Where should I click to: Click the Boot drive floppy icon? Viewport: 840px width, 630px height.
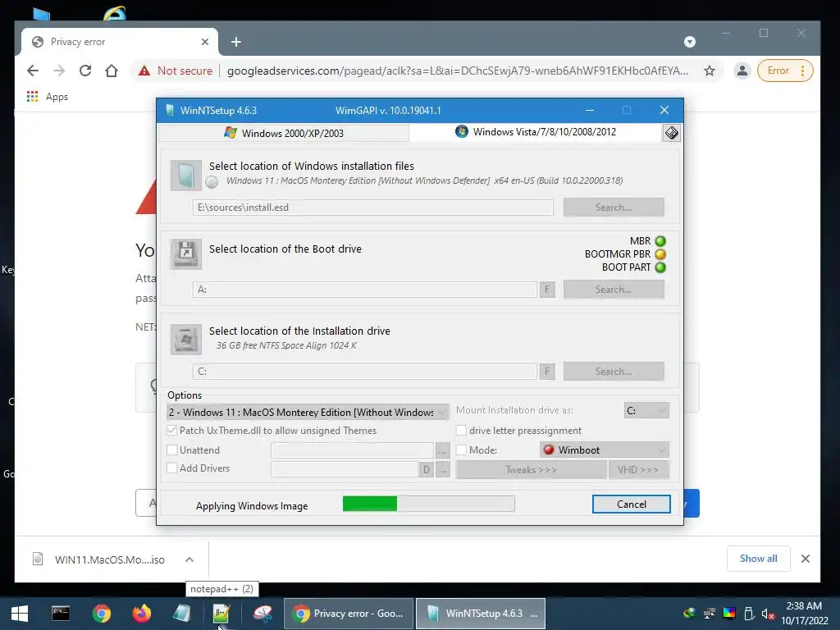(185, 253)
